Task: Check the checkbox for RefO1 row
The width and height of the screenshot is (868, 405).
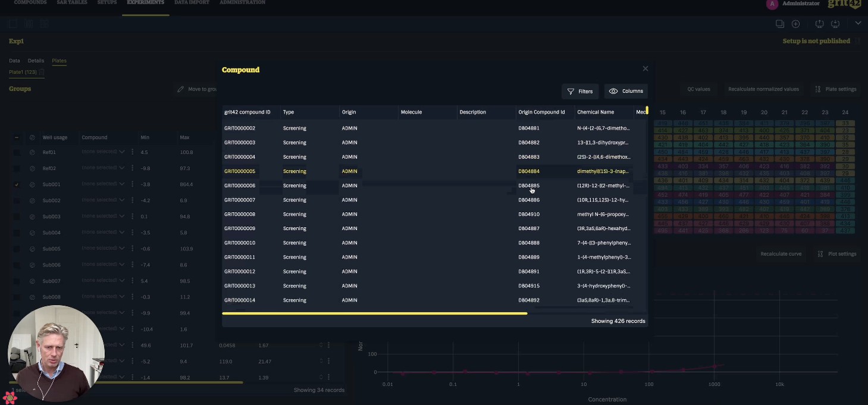Action: click(x=17, y=152)
